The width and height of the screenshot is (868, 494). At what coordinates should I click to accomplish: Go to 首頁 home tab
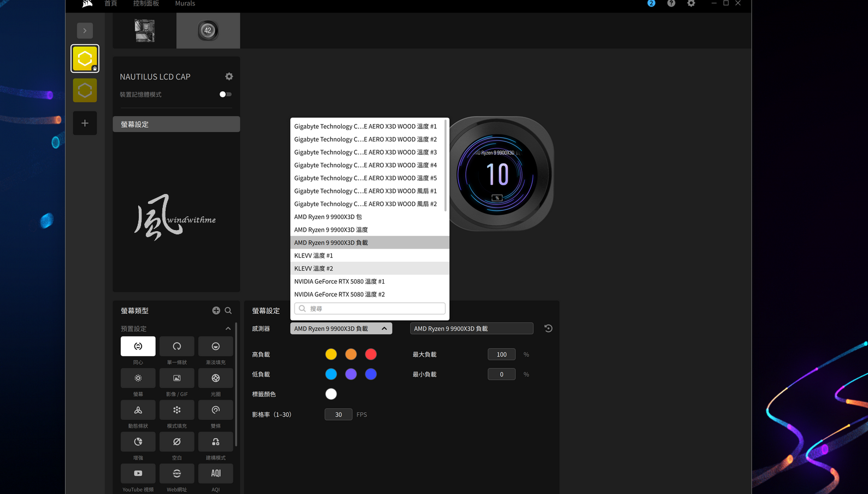click(111, 3)
